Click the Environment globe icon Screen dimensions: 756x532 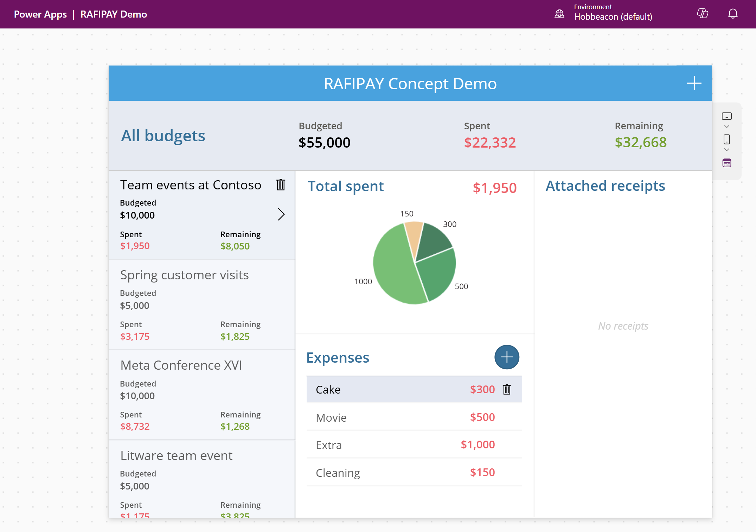559,14
